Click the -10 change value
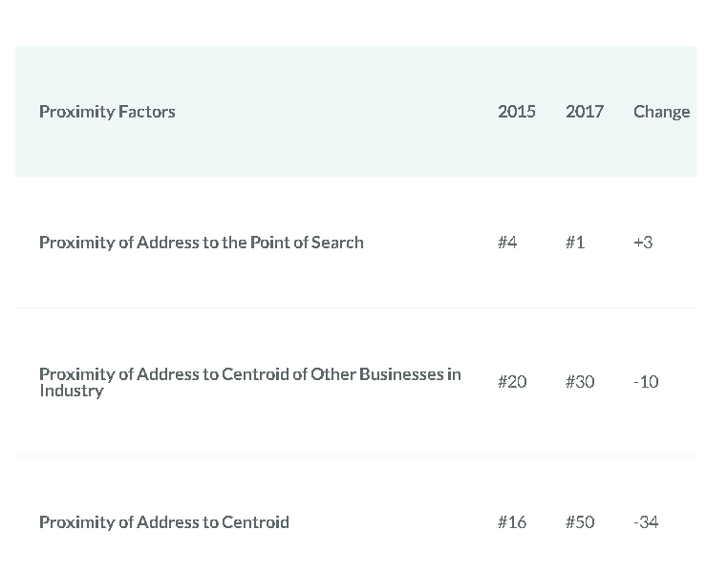 646,382
